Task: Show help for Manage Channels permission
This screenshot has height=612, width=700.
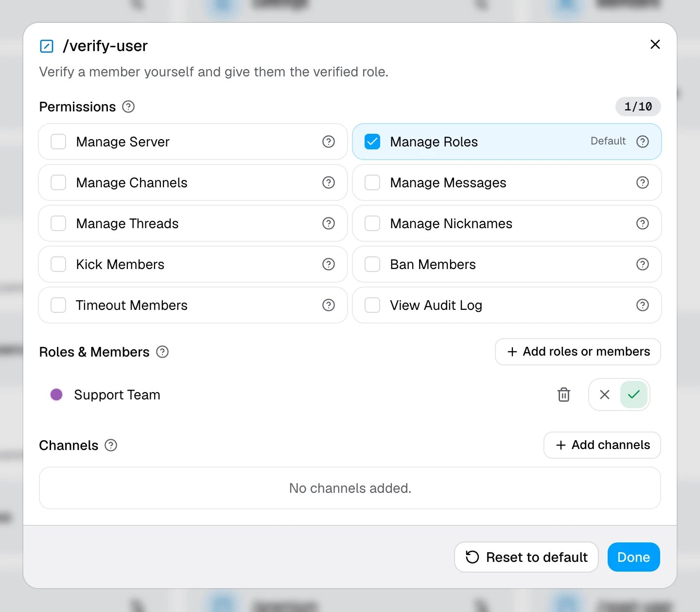Action: pyautogui.click(x=329, y=182)
